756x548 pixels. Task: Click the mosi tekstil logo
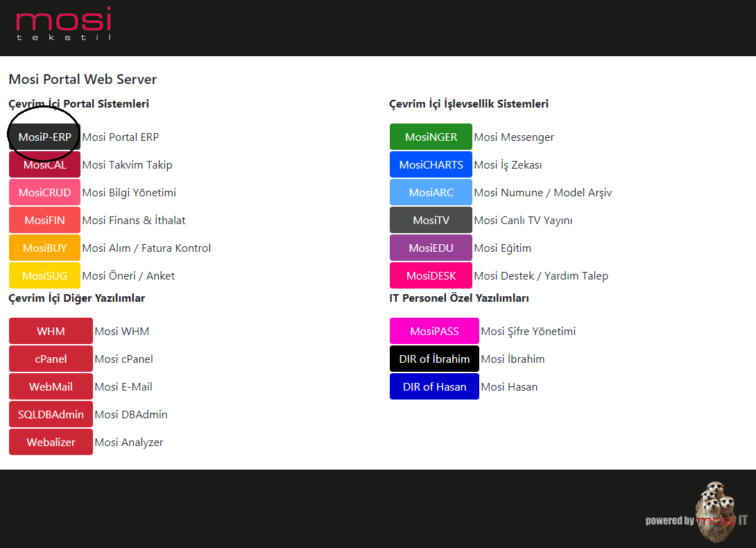(64, 24)
